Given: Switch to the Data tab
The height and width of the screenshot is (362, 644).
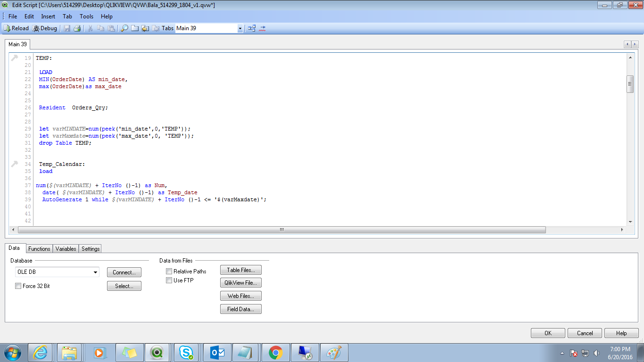Looking at the screenshot, I should 15,248.
